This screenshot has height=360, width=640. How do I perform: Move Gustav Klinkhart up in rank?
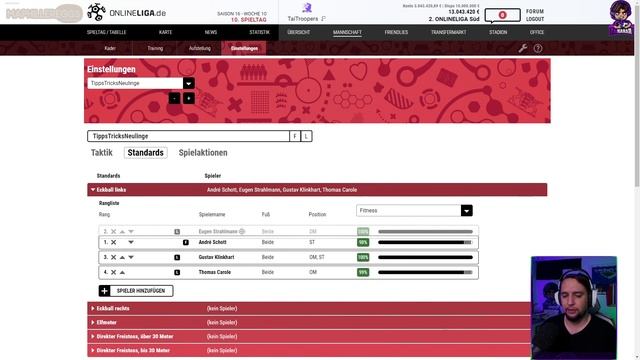click(x=122, y=258)
